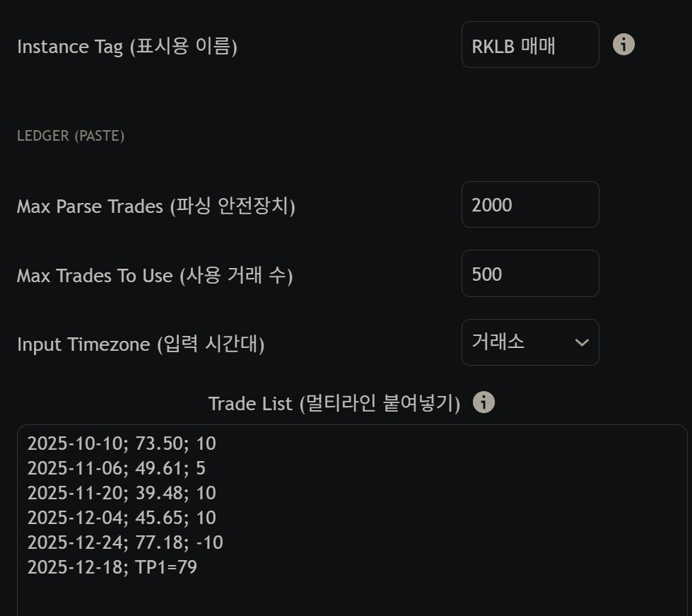Screen dimensions: 692x616
Task: Click the Trade List (멀티라인 붙여넣기) label
Action: click(334, 404)
